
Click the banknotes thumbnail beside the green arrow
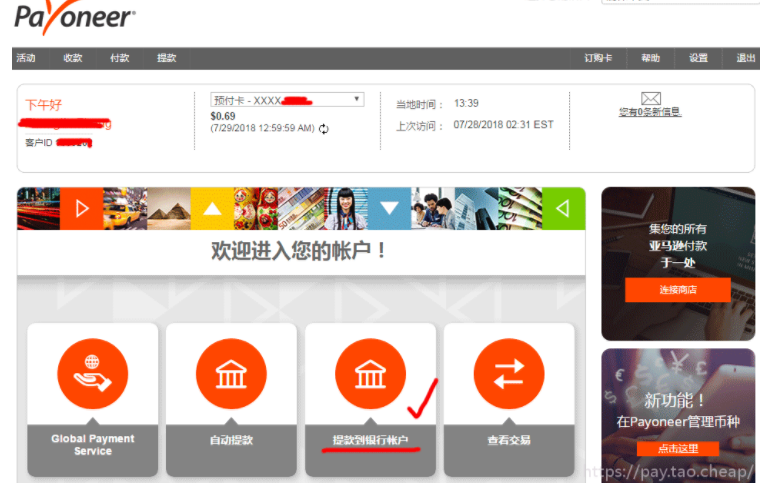[x=520, y=208]
